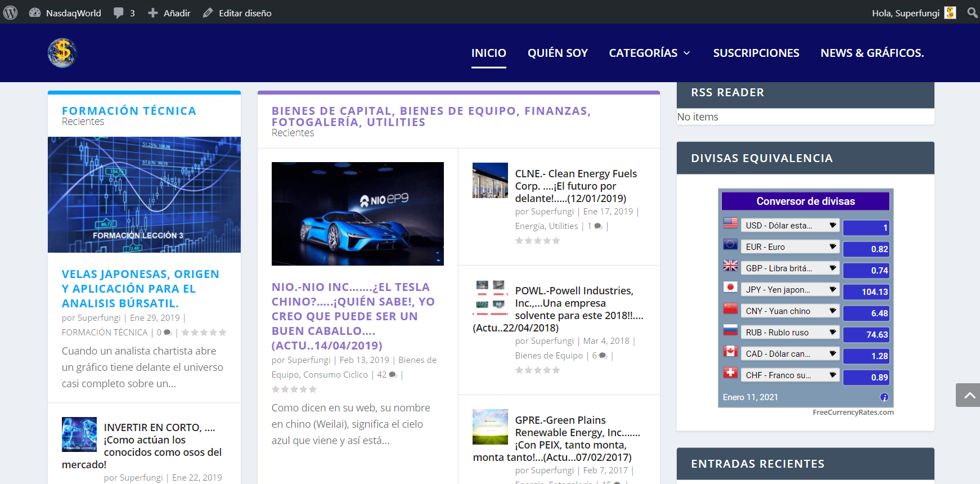Open RUB - Rublo ruso dropdown
Viewport: 980px width, 484px height.
790,332
